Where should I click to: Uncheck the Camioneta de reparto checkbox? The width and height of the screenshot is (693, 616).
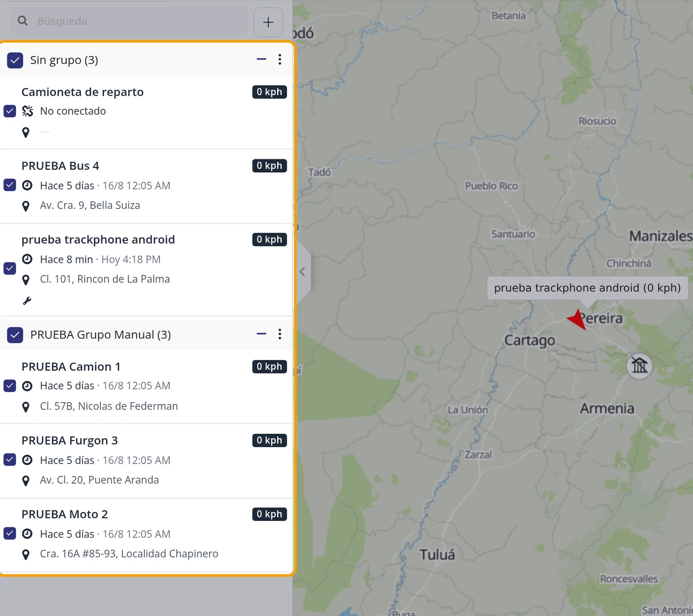10,111
